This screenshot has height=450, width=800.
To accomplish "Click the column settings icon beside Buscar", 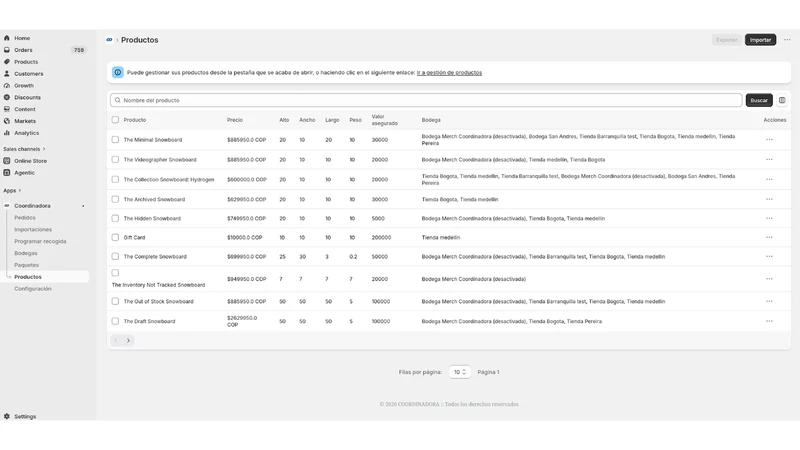I will pyautogui.click(x=782, y=100).
